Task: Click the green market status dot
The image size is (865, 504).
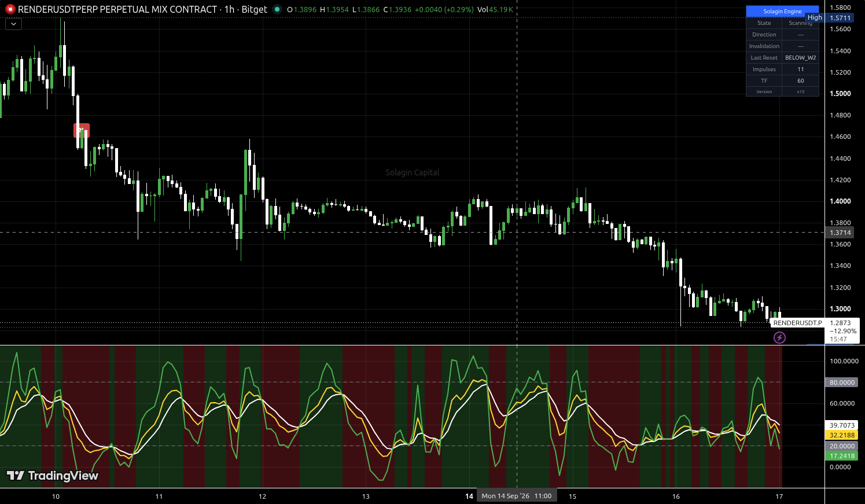Action: [x=277, y=9]
